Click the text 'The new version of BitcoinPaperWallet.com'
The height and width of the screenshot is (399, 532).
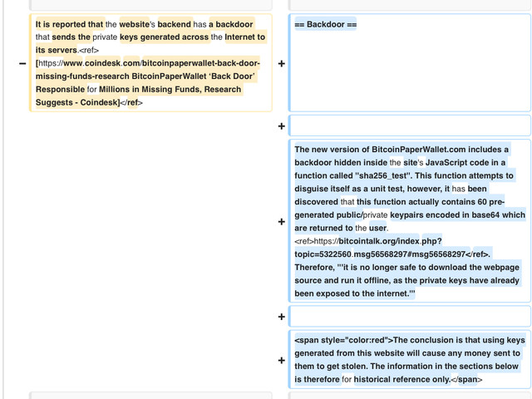pyautogui.click(x=381, y=150)
